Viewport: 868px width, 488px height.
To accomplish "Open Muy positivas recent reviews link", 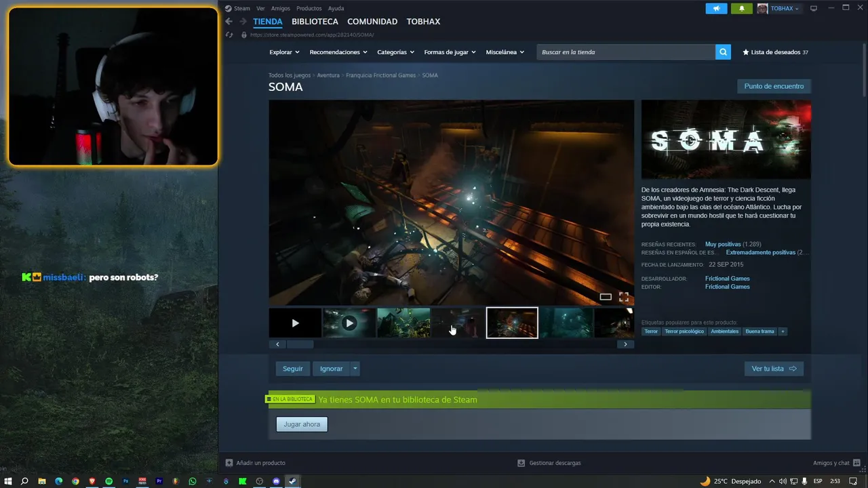I will [x=723, y=244].
